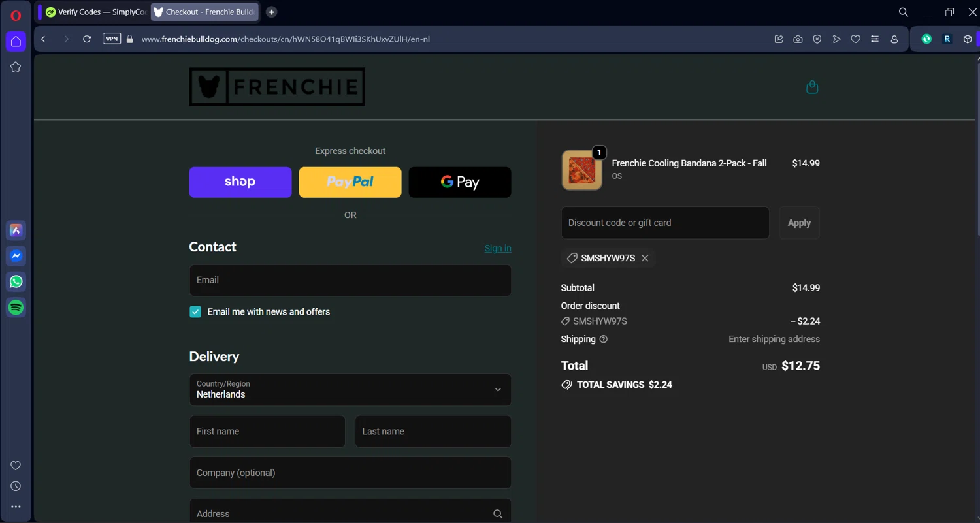Focus the Email field

(350, 280)
